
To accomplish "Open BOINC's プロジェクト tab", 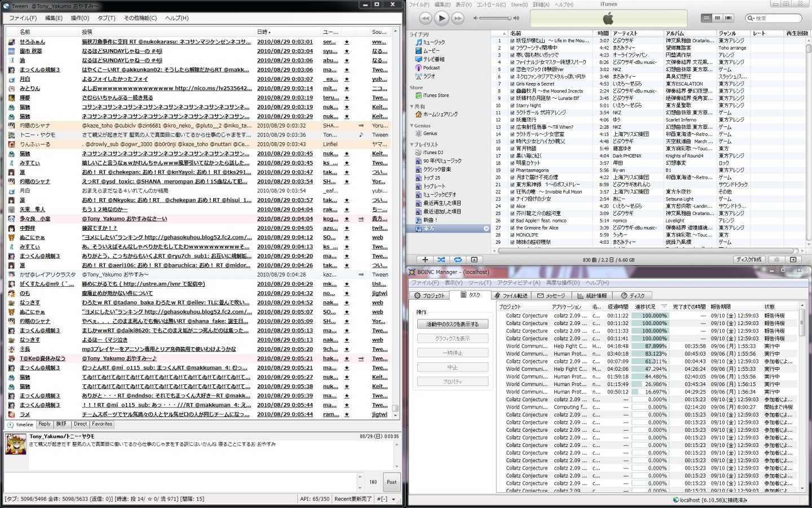I will click(x=430, y=295).
